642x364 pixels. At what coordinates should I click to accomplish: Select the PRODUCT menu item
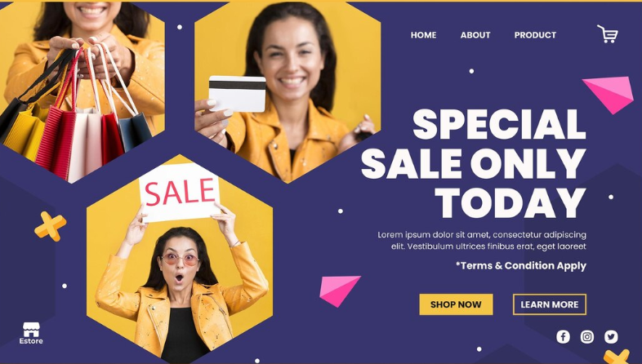click(535, 35)
